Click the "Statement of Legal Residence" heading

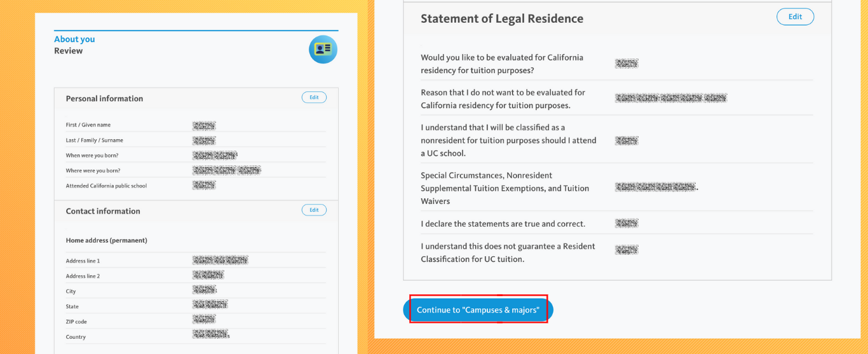[502, 18]
